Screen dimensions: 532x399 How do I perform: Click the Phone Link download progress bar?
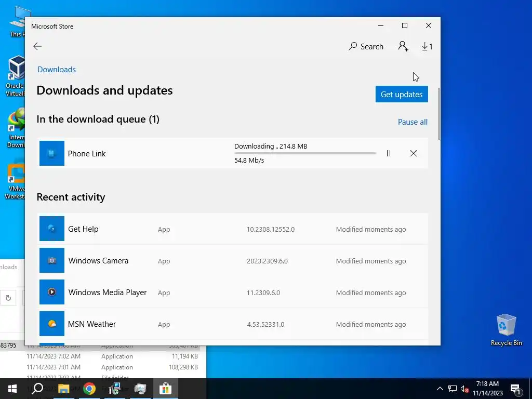pos(305,153)
